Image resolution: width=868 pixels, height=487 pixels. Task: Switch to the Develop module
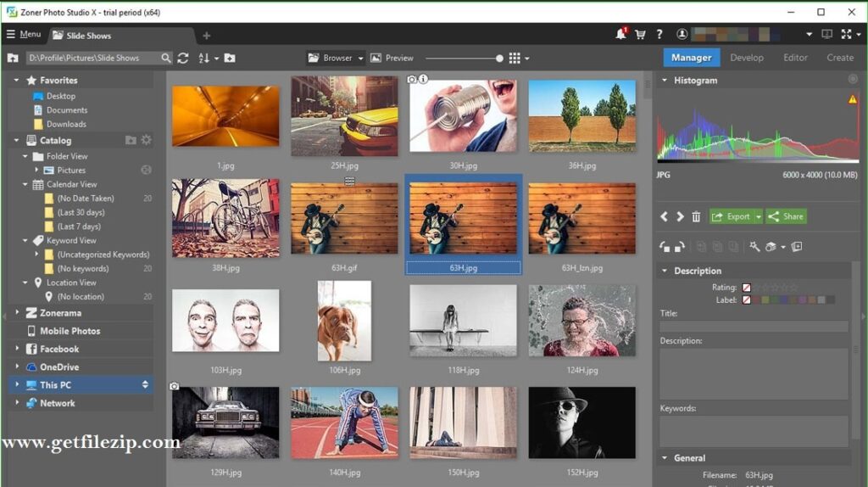[746, 58]
